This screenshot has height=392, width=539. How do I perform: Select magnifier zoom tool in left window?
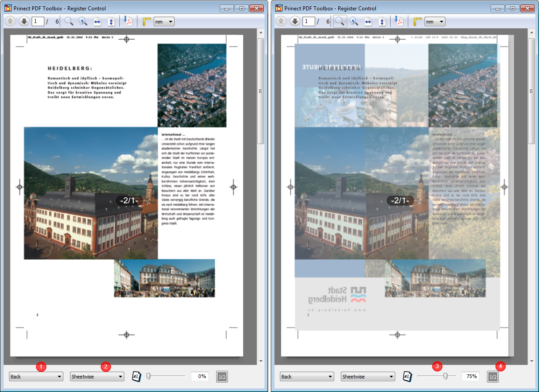(69, 22)
